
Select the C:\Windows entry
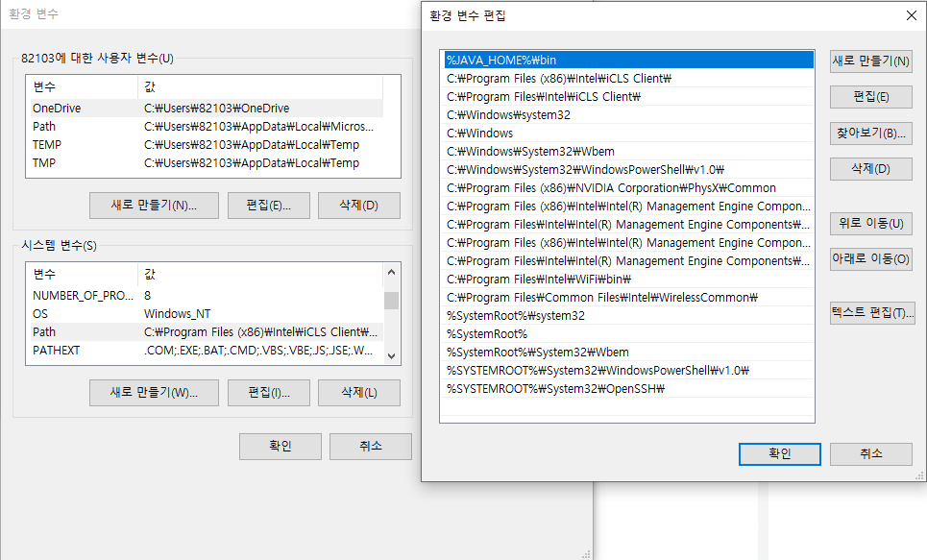pyautogui.click(x=629, y=134)
